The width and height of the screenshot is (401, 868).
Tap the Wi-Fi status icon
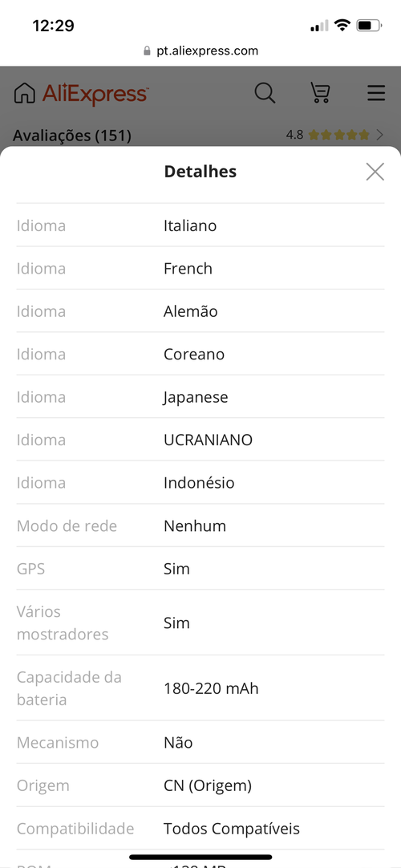click(343, 25)
